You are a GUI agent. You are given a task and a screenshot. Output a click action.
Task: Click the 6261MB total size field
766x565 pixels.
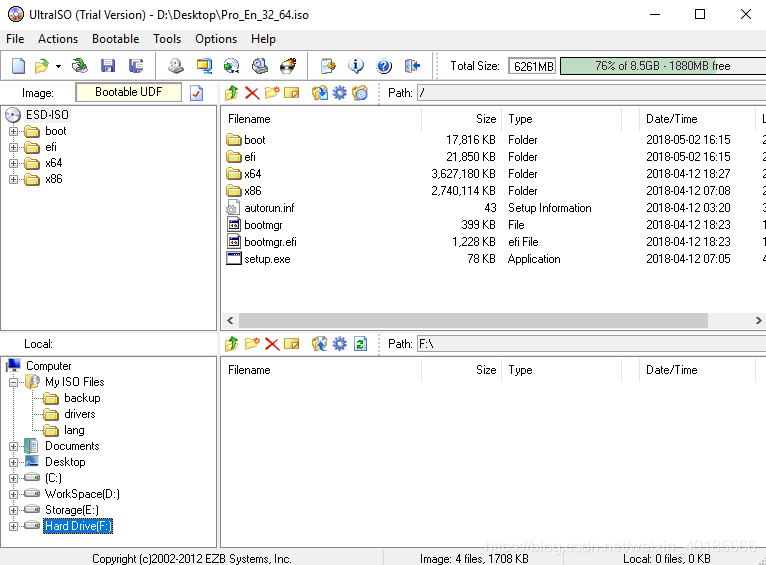532,66
